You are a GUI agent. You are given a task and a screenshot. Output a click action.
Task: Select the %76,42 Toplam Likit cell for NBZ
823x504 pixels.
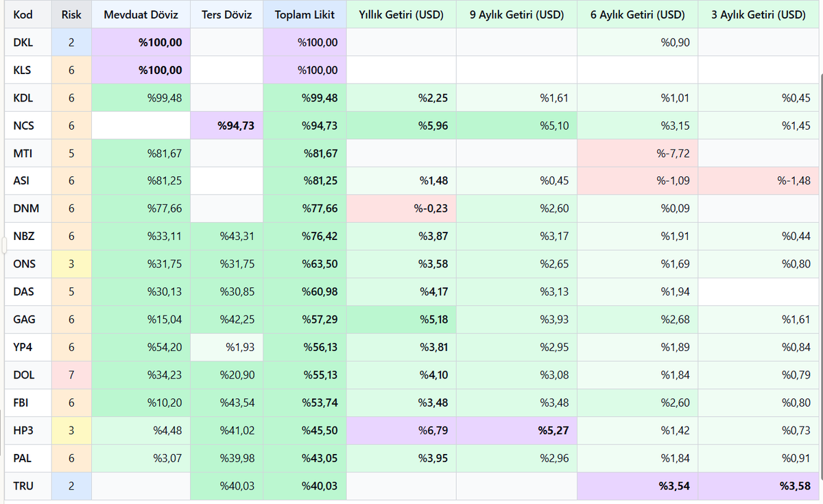[x=305, y=237]
